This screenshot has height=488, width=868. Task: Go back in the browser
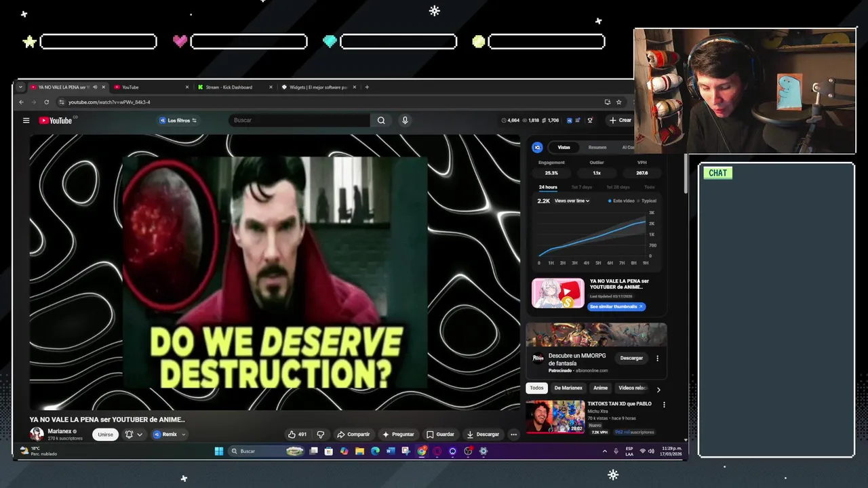point(21,102)
